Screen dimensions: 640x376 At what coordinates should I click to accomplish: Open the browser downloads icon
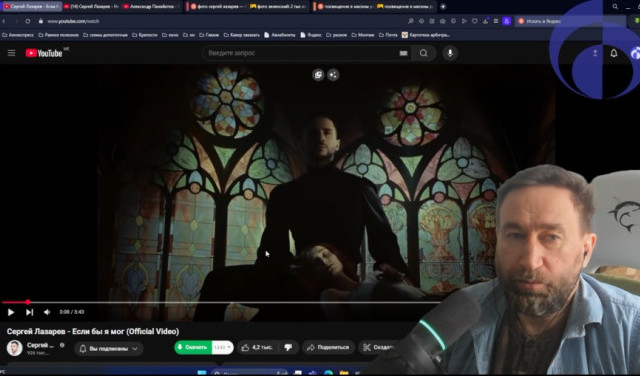(485, 21)
